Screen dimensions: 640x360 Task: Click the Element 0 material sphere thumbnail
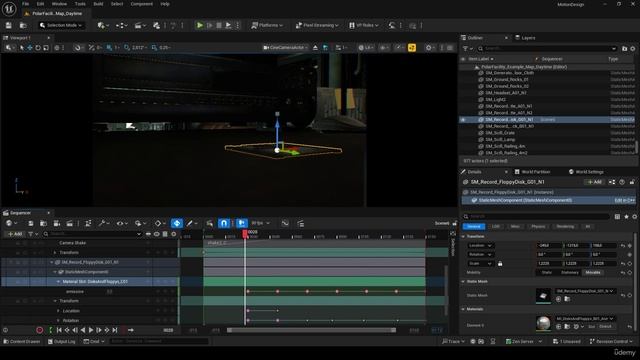pos(543,324)
